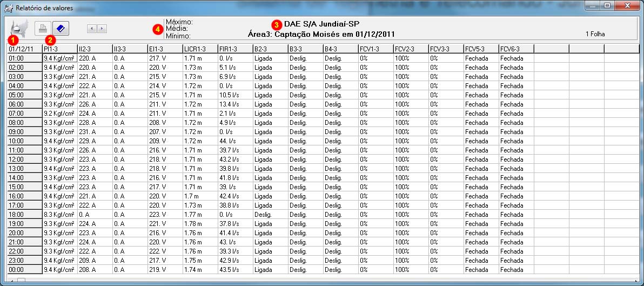The height and width of the screenshot is (286, 644).
Task: Maximize the Relatório de valores window
Action: [x=608, y=6]
